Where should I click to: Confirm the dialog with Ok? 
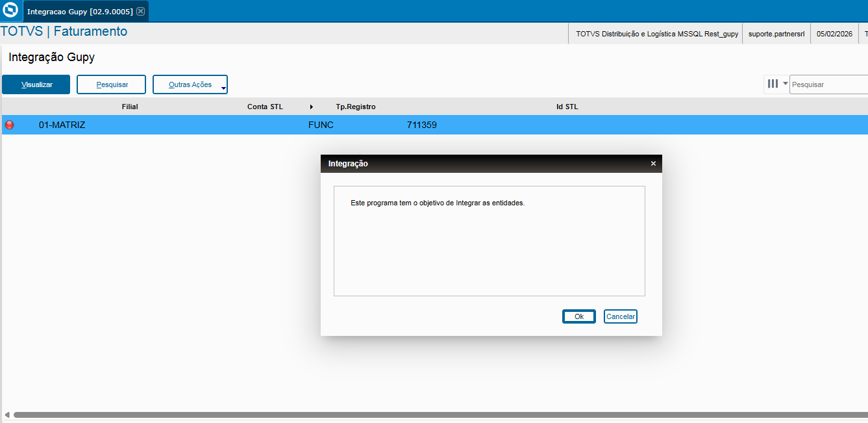578,316
